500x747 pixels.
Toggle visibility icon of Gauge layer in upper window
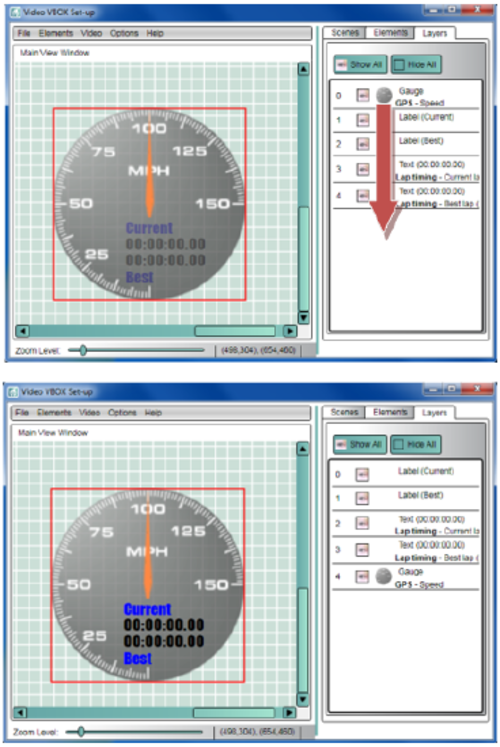click(x=363, y=95)
